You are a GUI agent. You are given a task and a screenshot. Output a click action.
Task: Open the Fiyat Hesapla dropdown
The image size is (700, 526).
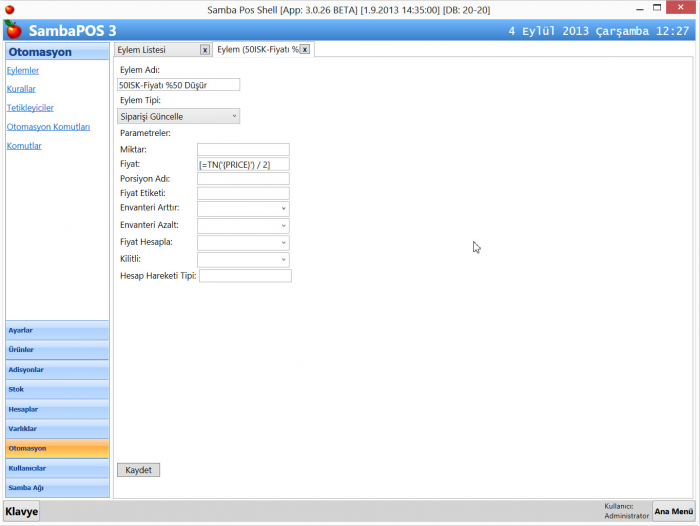243,242
